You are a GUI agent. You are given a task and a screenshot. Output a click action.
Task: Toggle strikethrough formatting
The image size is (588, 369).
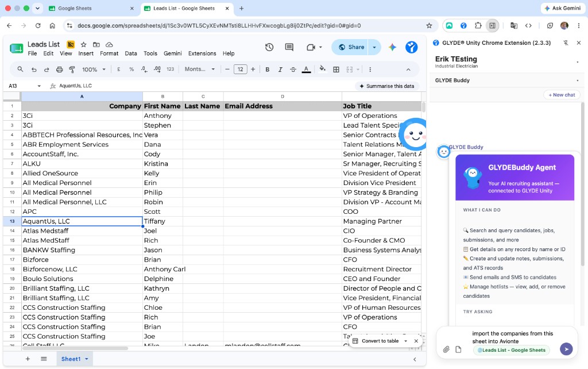(293, 70)
